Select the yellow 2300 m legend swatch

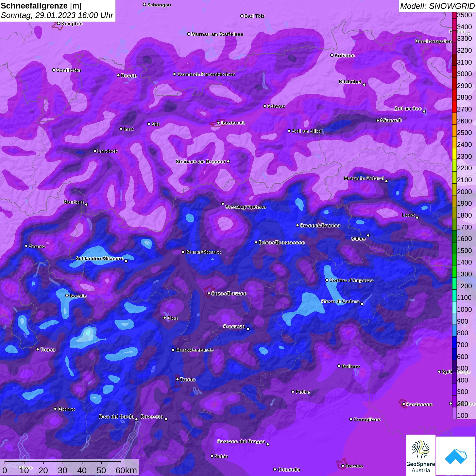454,154
